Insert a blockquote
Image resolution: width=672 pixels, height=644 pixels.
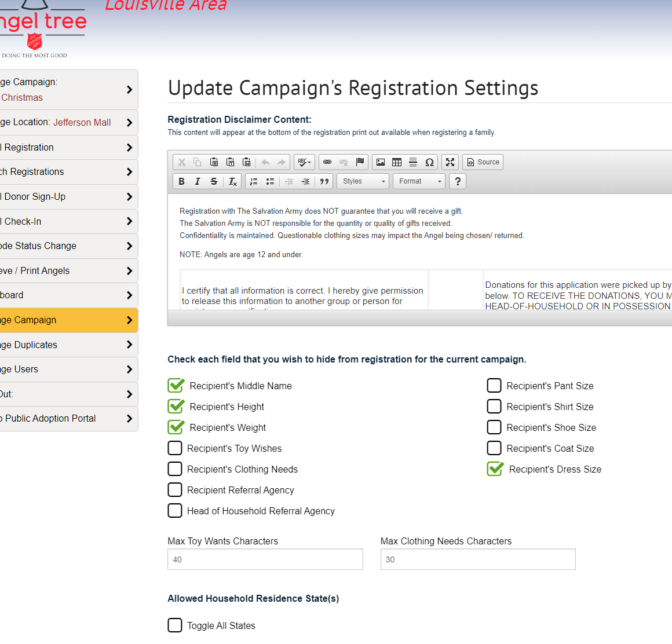tap(324, 181)
